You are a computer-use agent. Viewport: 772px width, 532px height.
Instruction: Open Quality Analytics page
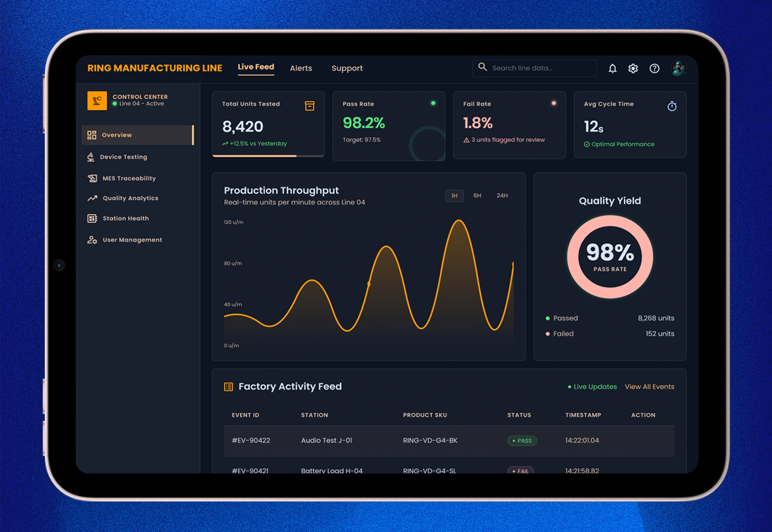[x=130, y=198]
